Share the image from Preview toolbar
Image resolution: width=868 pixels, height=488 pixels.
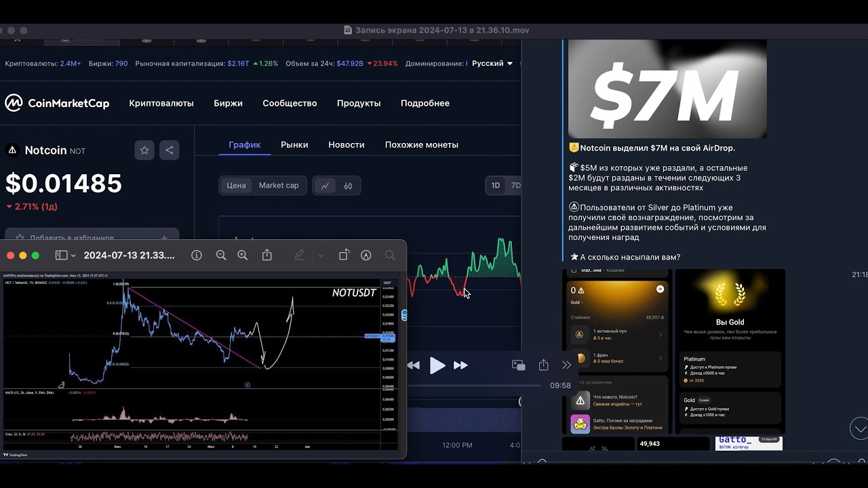(x=267, y=255)
